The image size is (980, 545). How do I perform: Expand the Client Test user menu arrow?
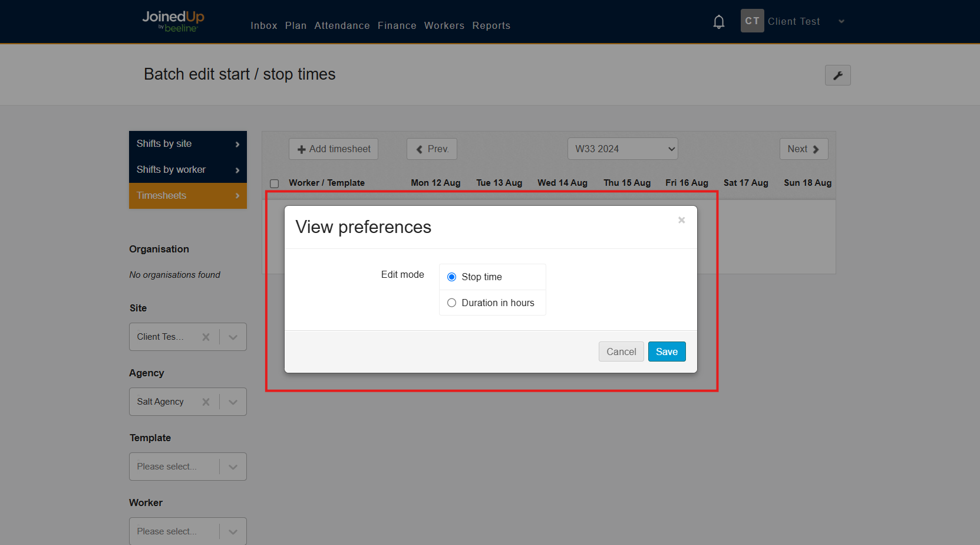tap(841, 21)
